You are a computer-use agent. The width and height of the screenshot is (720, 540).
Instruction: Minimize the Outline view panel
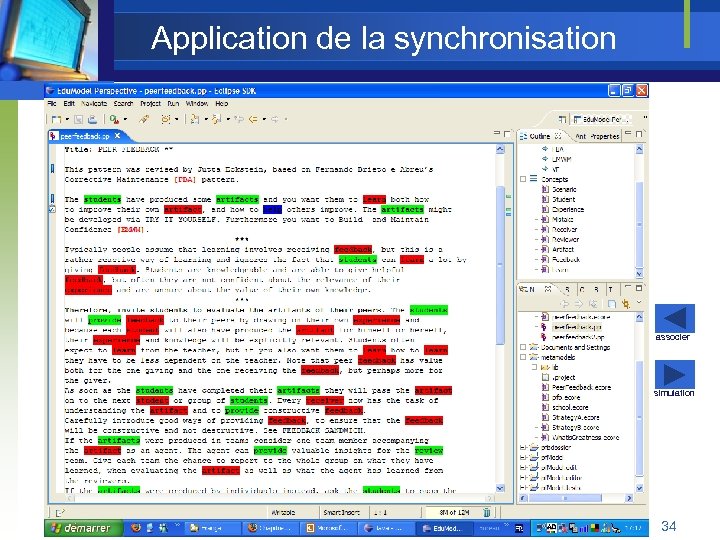(x=628, y=133)
